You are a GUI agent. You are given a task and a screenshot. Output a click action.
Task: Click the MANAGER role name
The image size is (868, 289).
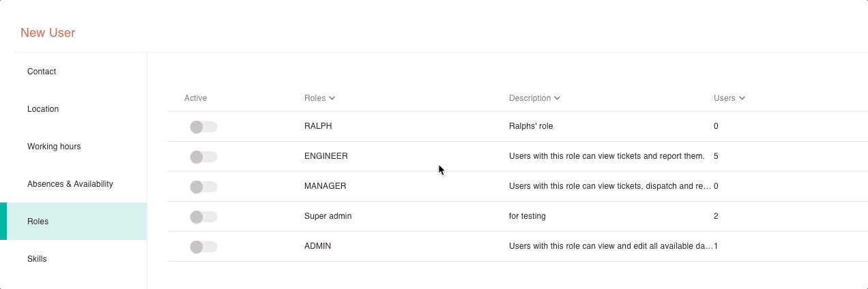(x=325, y=186)
